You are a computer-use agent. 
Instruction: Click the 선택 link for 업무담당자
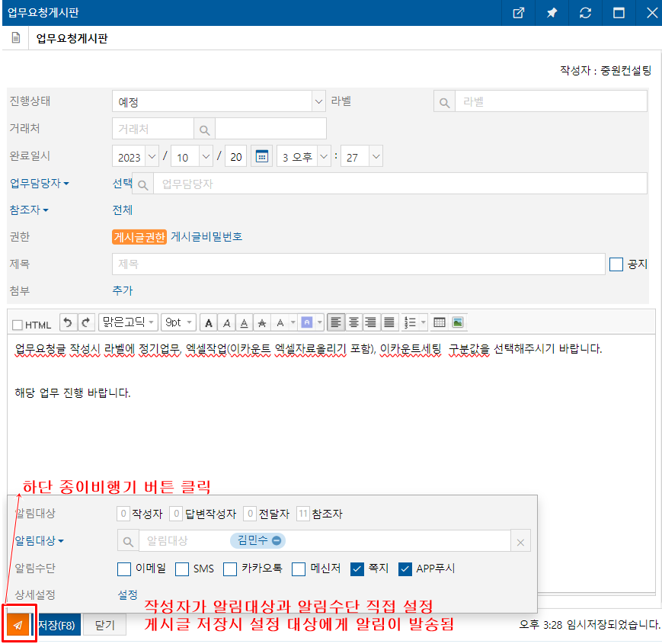point(123,183)
